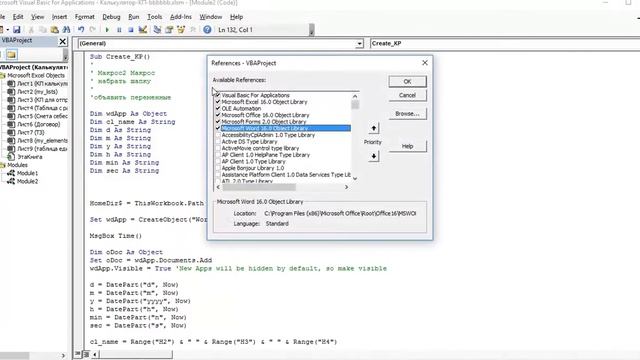
Task: Click the references list horizontal scrollbar thumb
Action: coord(259,187)
